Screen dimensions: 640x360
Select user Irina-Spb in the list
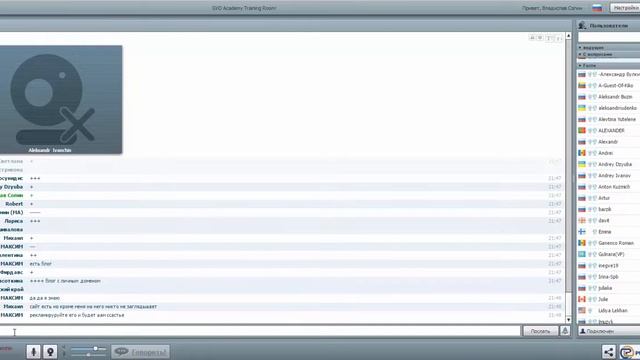pos(609,277)
